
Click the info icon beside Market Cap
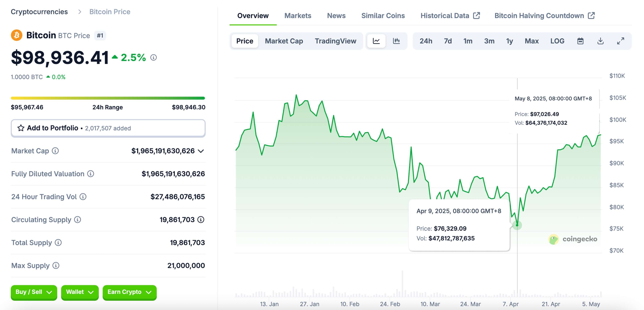(55, 151)
